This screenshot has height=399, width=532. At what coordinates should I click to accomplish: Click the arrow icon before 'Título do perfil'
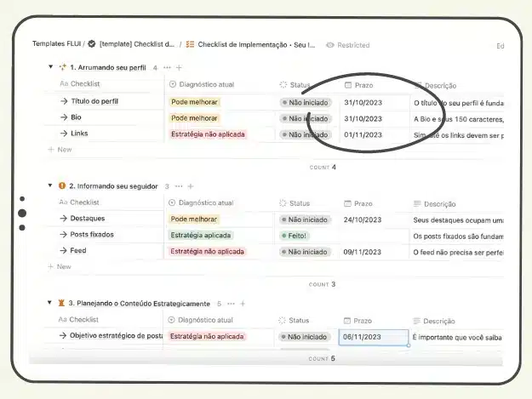[64, 102]
